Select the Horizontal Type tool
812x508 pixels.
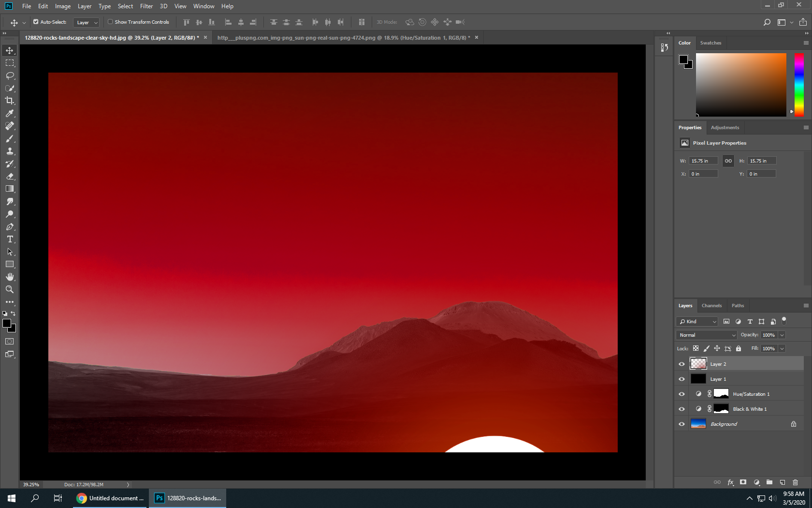tap(10, 239)
